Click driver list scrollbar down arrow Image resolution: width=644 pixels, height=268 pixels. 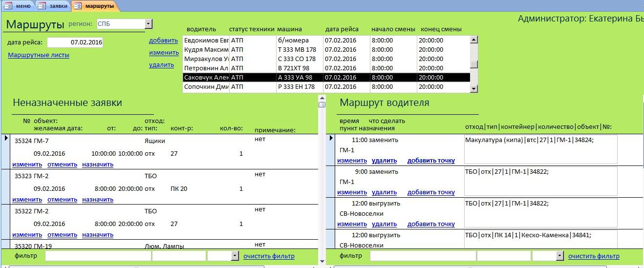click(x=473, y=88)
